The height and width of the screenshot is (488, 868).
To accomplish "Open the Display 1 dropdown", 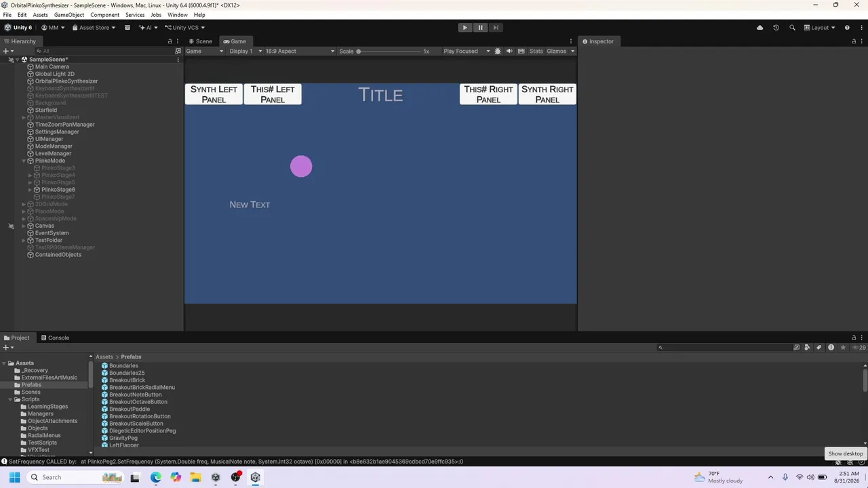I will coord(245,52).
